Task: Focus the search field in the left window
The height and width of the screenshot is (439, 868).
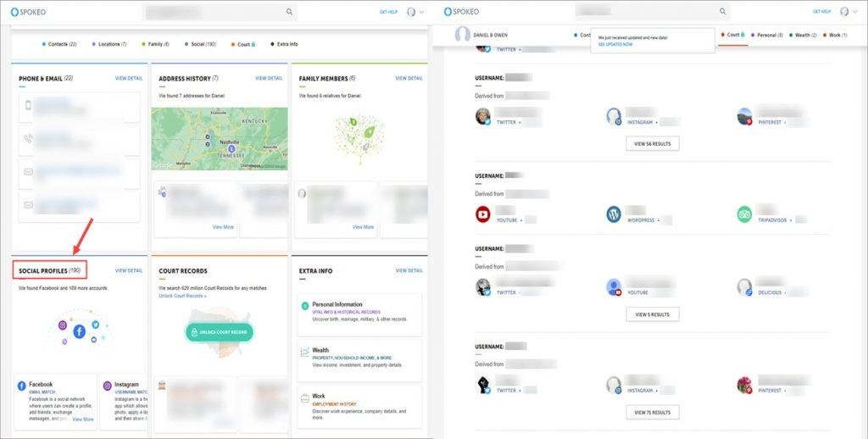Action: tap(220, 12)
